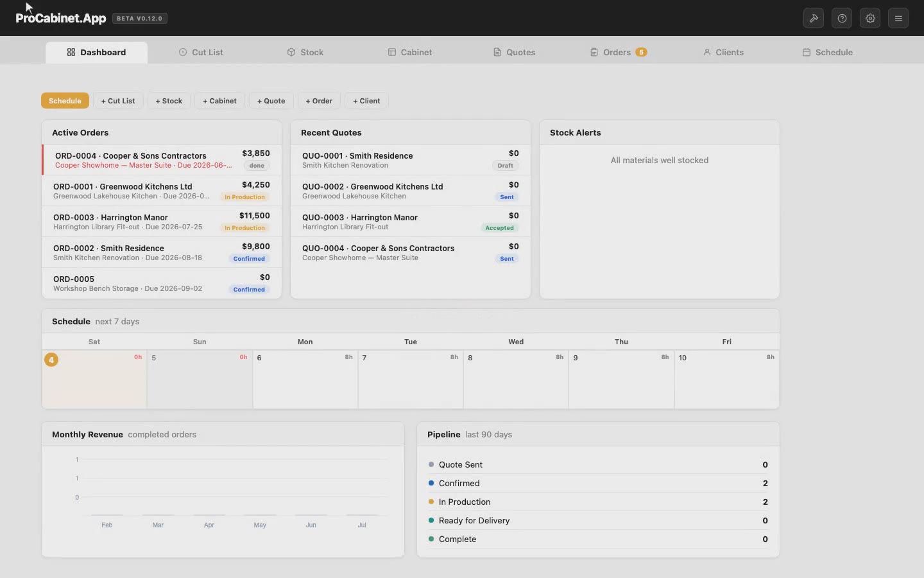Image resolution: width=924 pixels, height=578 pixels.
Task: Click the Schedule tab calendar icon
Action: [807, 52]
